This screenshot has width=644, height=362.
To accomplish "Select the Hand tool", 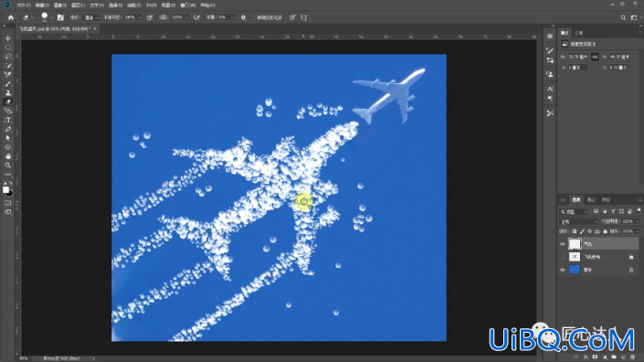I will coord(8,156).
